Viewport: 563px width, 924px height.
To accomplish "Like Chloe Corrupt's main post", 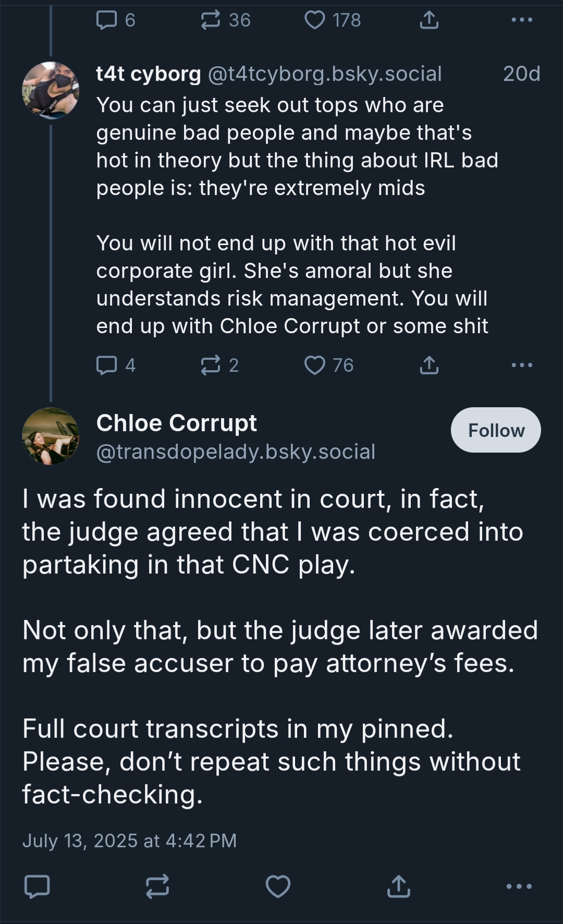I will [x=278, y=886].
